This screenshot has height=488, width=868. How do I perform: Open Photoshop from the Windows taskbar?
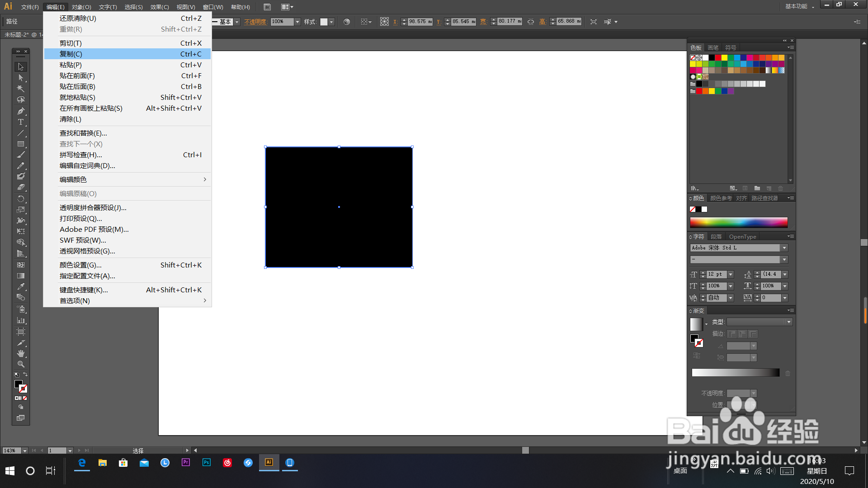click(x=207, y=462)
